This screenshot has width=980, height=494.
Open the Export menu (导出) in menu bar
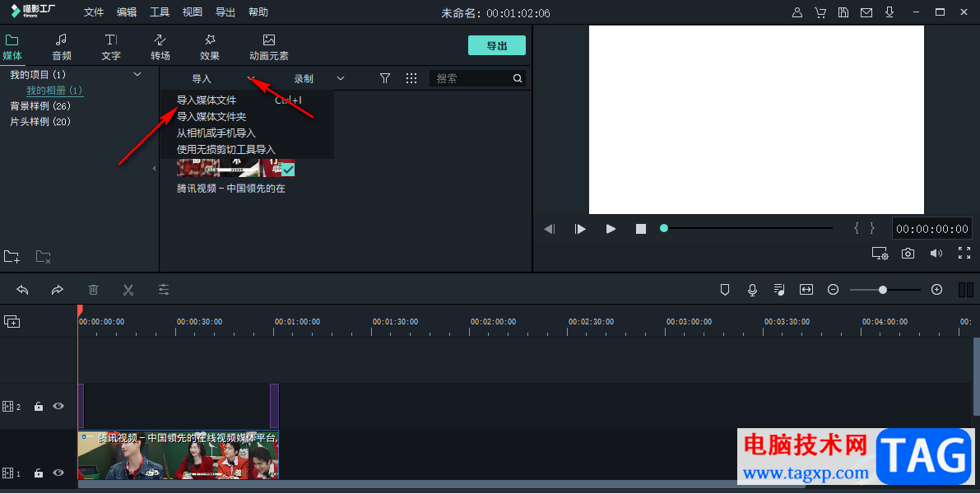pyautogui.click(x=225, y=12)
